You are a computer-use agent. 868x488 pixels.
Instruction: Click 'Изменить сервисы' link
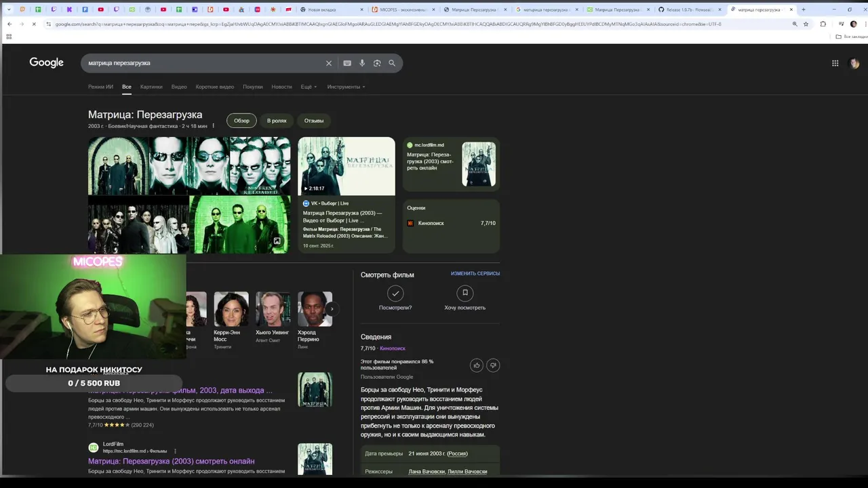(x=475, y=274)
